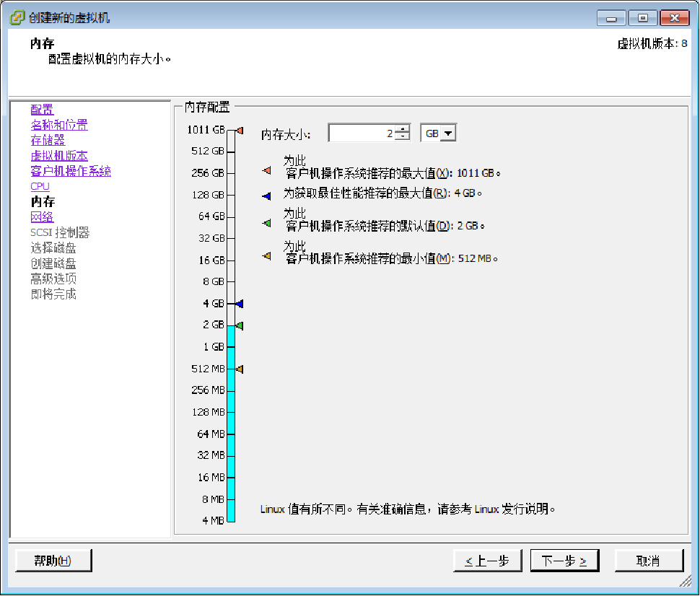700x596 pixels.
Task: Click legend icon for recommended maximum 1011 GB
Action: pos(266,170)
